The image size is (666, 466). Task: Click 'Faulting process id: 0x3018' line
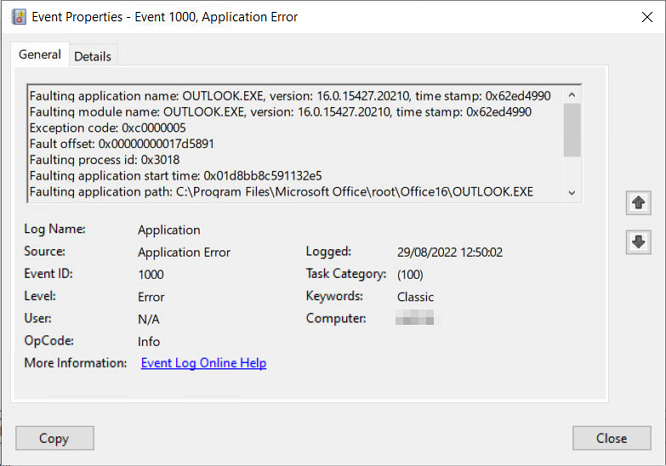[104, 160]
